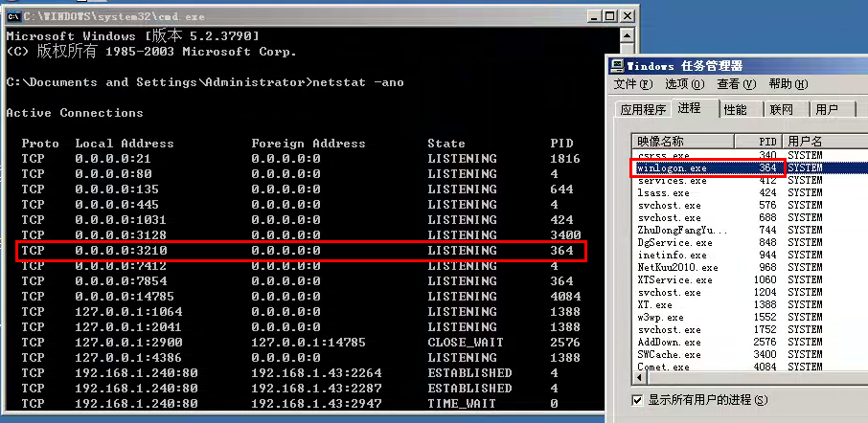Click the cmd.exe title bar icon

point(11,13)
